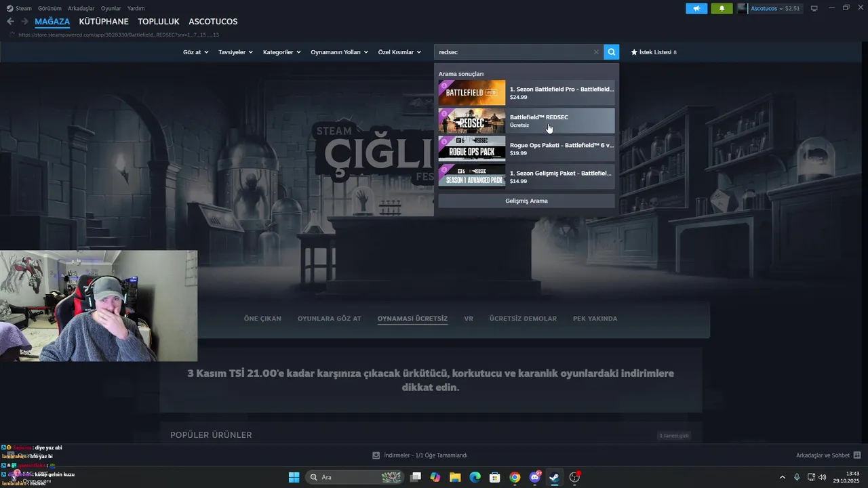
Task: Expand the Tavsiyeler dropdown
Action: 235,52
